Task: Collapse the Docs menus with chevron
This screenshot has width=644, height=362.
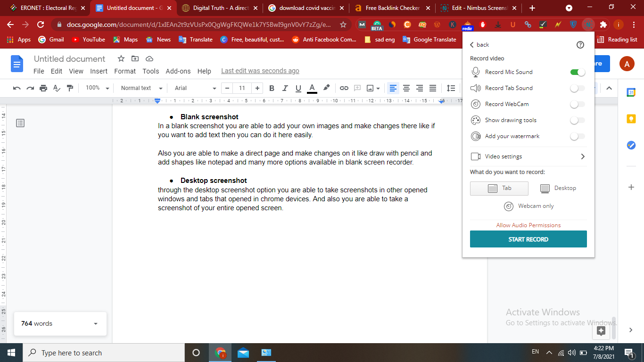Action: [x=609, y=88]
